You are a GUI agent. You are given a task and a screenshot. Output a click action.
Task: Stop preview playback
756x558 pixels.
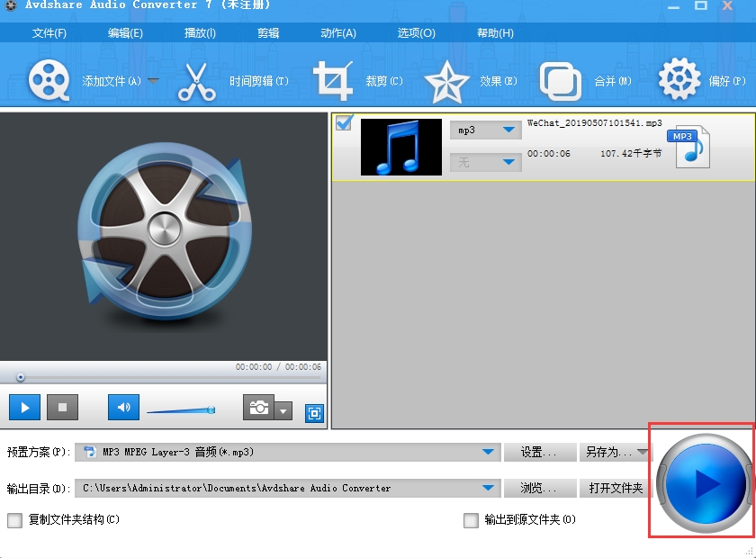(x=63, y=408)
